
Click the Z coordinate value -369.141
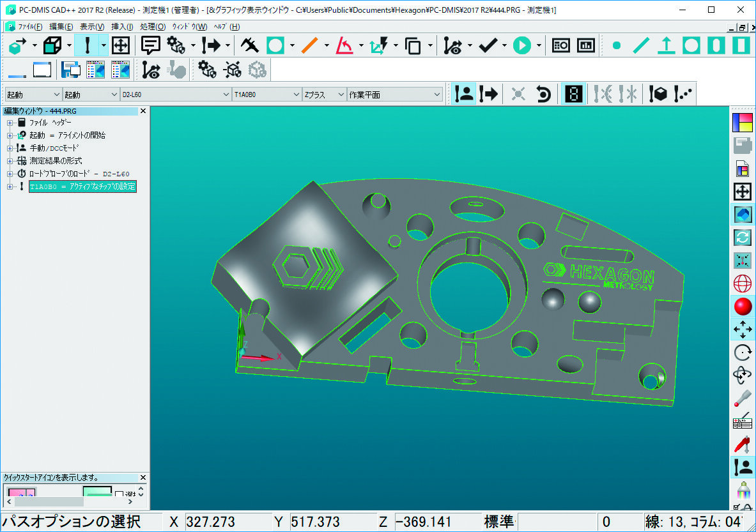click(x=424, y=522)
